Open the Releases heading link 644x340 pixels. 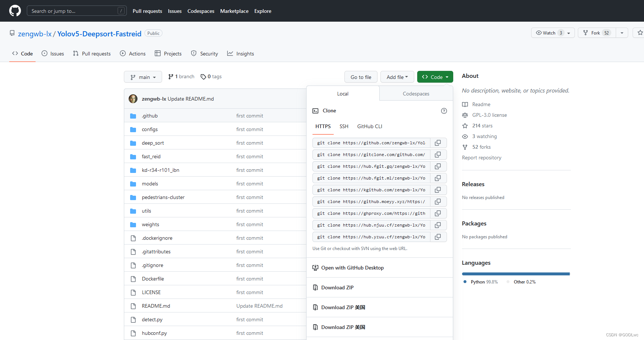coord(473,184)
